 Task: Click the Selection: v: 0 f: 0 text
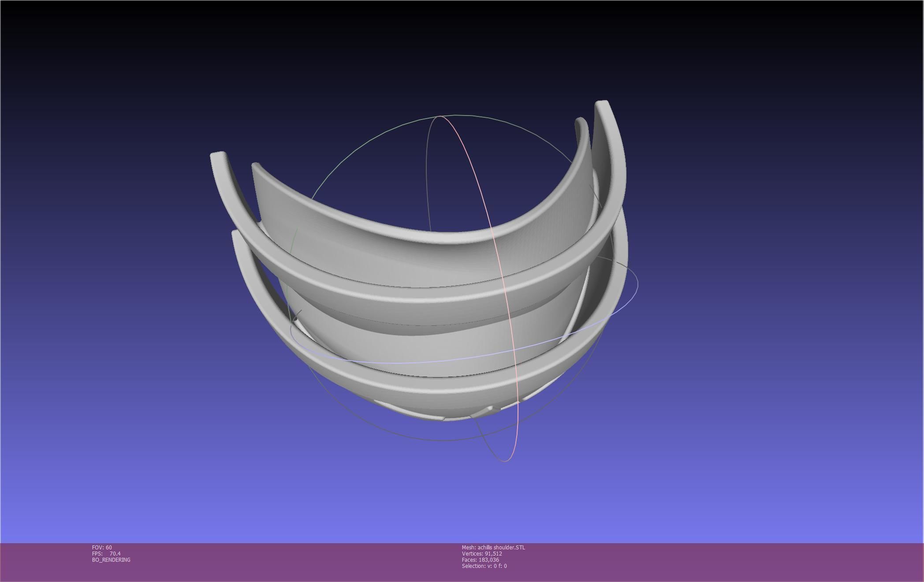484,566
